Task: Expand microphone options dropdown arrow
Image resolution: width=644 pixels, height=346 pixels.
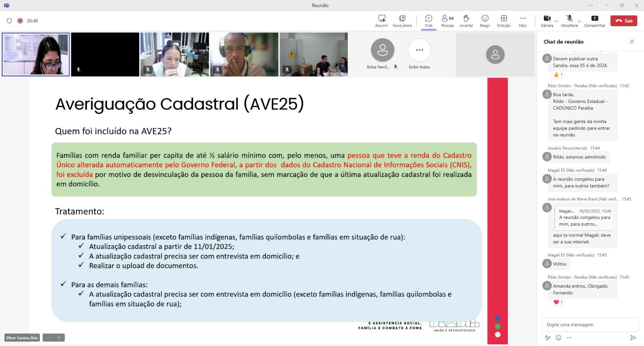Action: (x=580, y=21)
